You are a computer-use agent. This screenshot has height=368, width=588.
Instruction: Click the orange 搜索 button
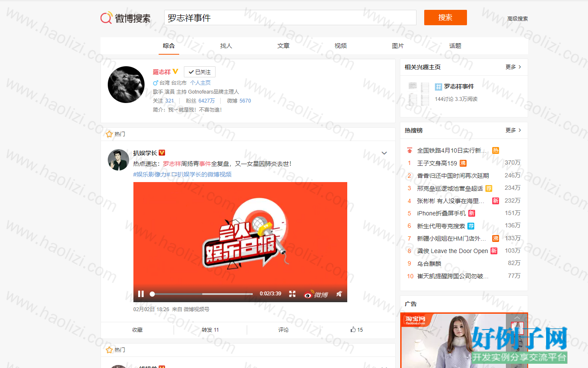point(446,18)
